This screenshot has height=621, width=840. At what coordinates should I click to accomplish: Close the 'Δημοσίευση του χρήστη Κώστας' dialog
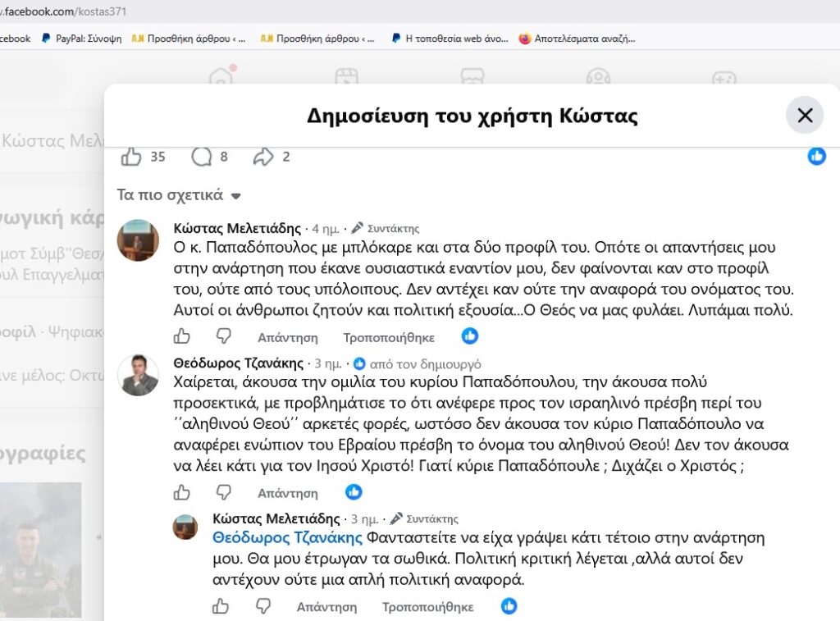tap(805, 115)
